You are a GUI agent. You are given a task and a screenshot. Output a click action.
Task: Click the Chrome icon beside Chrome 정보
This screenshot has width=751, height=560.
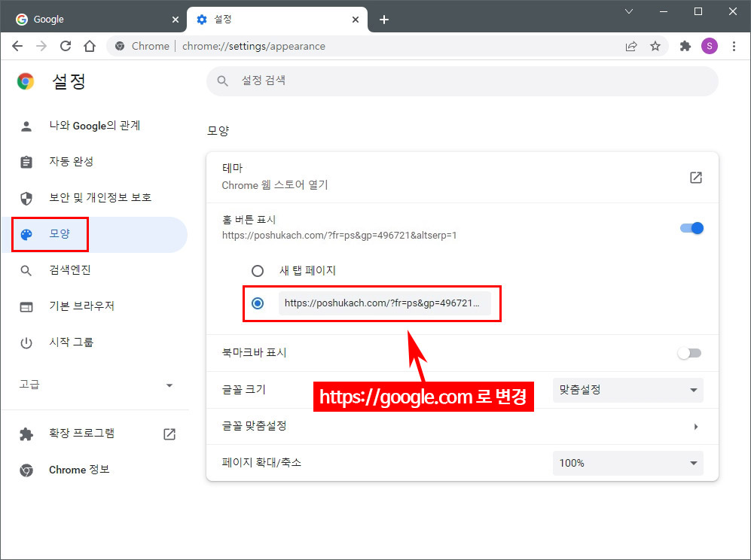tap(26, 470)
